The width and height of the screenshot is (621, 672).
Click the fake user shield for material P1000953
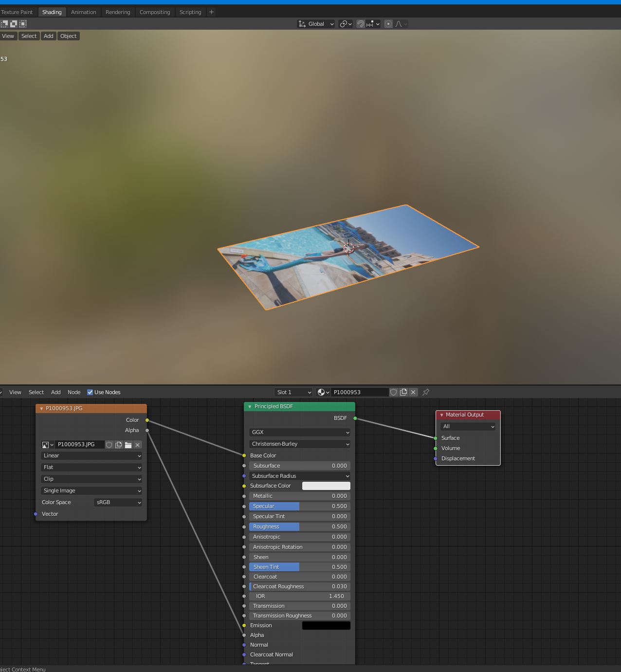coord(394,392)
